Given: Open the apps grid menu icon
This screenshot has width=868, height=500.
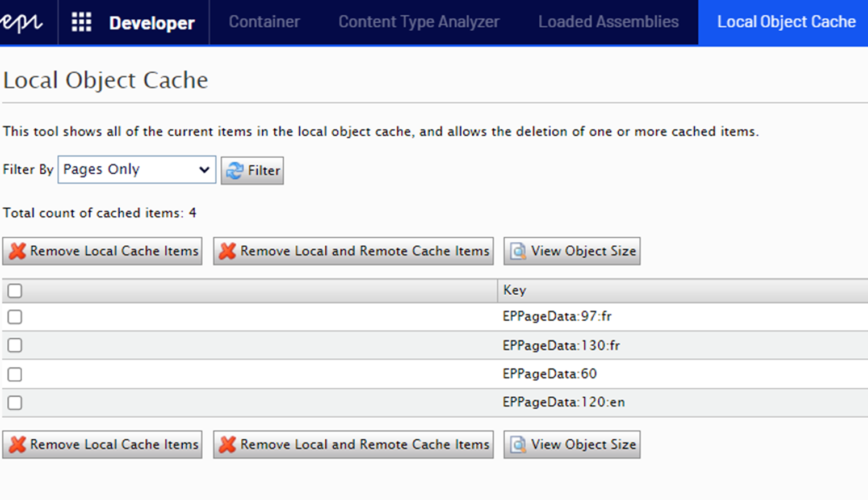Looking at the screenshot, I should tap(81, 22).
